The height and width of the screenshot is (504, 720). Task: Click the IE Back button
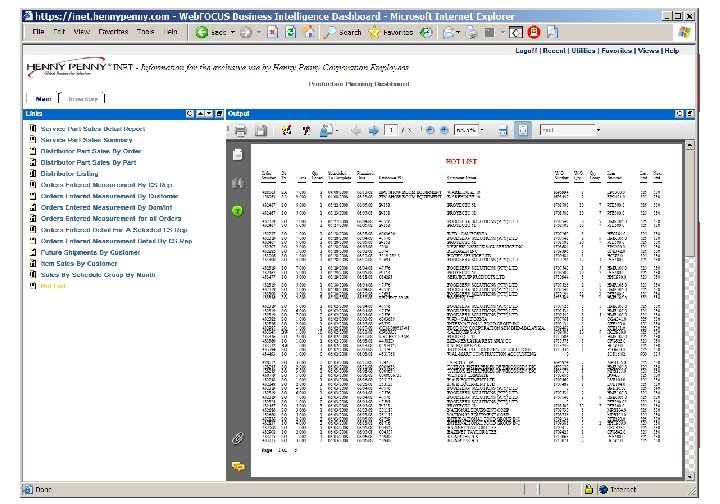point(211,32)
